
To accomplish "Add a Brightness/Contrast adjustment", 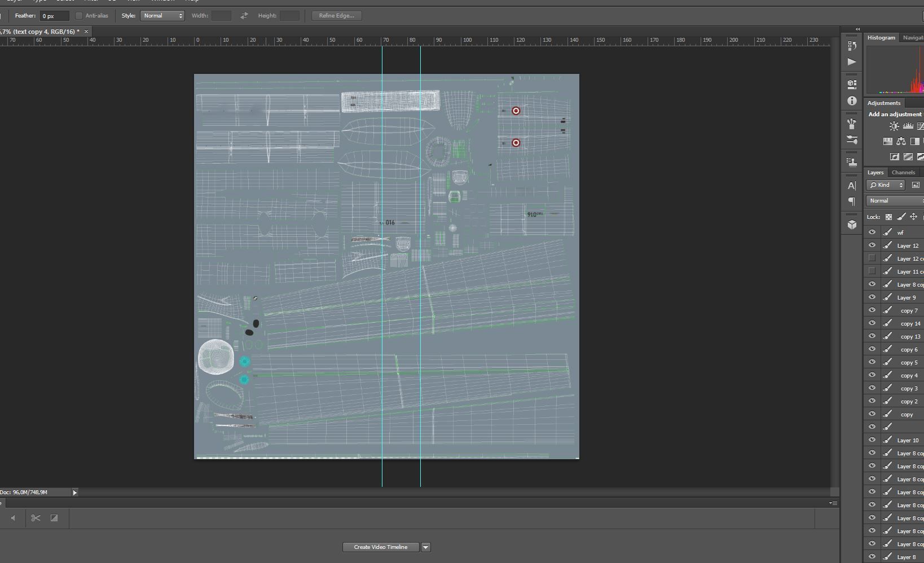I will (894, 126).
